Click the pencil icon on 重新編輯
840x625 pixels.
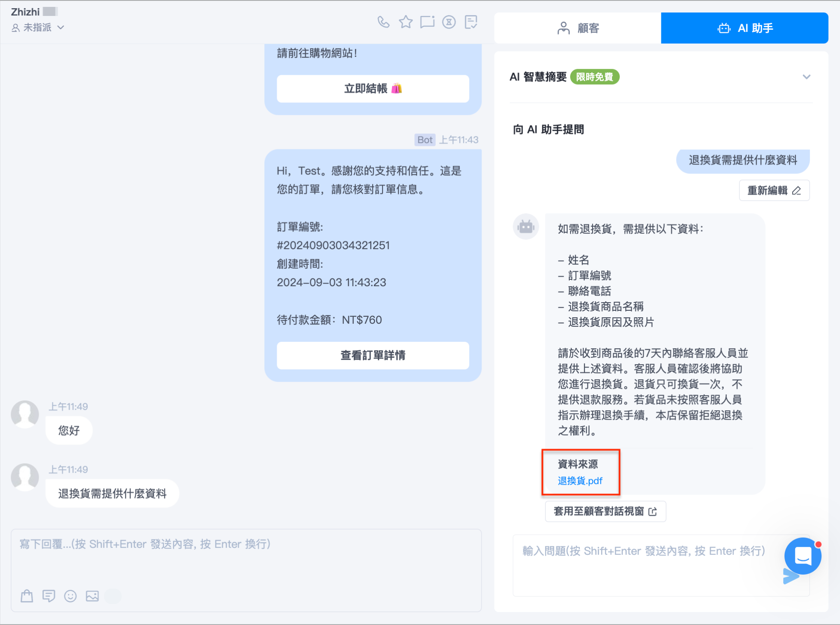point(797,190)
